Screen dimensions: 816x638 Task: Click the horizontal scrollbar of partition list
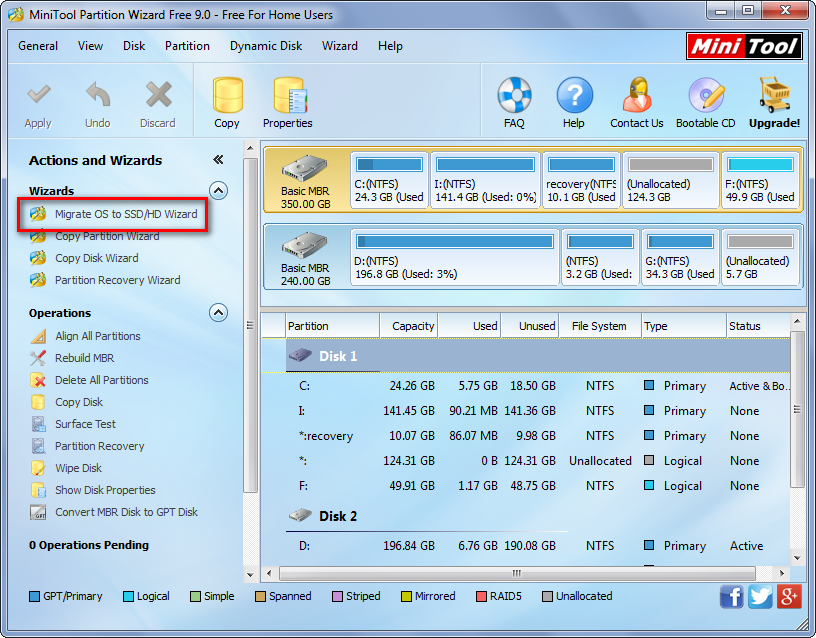(x=517, y=573)
